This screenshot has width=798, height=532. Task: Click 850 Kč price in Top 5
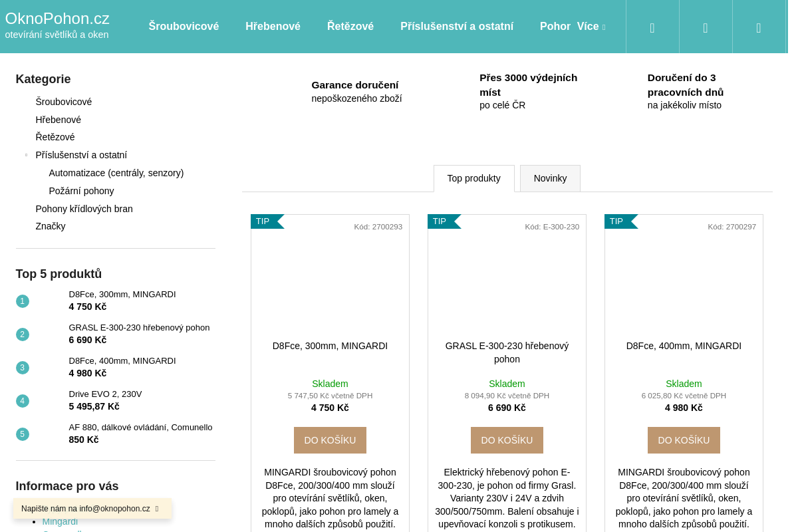[84, 440]
